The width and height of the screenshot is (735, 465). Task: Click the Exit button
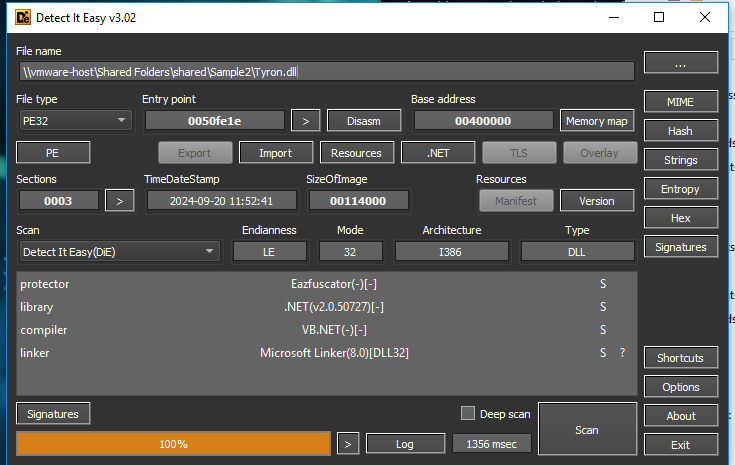tap(681, 445)
